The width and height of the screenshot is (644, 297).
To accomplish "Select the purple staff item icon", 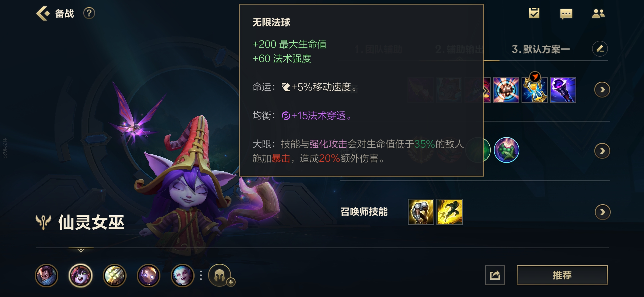I will click(x=563, y=90).
